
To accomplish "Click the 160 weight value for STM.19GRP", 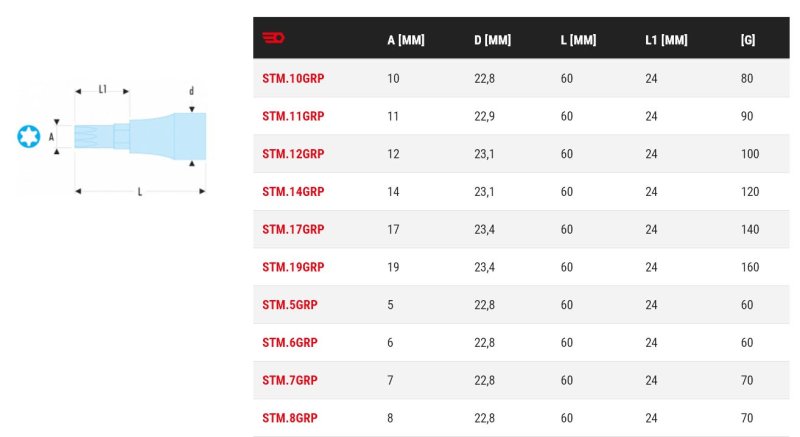I will pyautogui.click(x=750, y=267).
